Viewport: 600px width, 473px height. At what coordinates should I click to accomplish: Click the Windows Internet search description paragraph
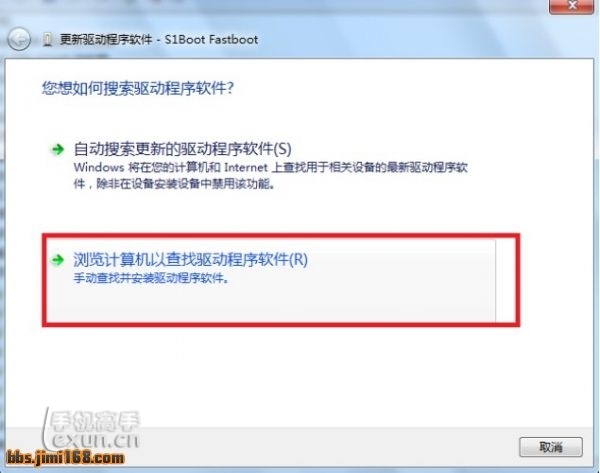coord(271,176)
